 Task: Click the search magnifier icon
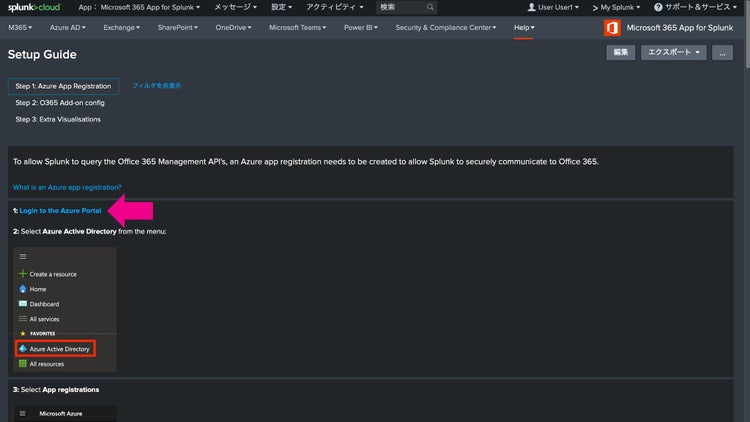(430, 7)
